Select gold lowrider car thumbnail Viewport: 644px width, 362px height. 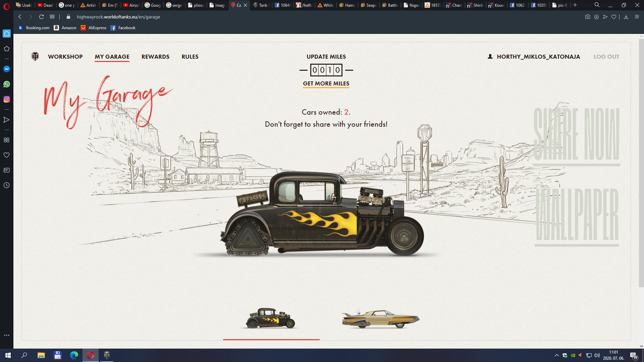(x=380, y=319)
